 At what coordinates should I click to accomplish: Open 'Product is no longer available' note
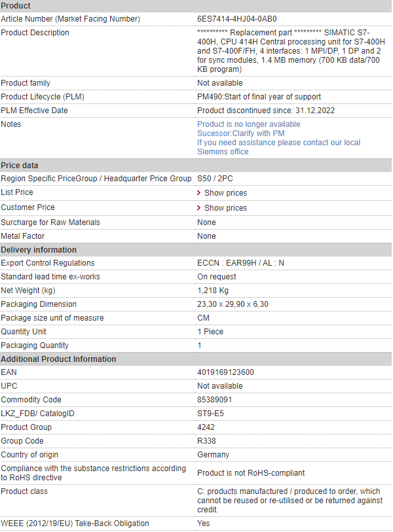pos(249,124)
